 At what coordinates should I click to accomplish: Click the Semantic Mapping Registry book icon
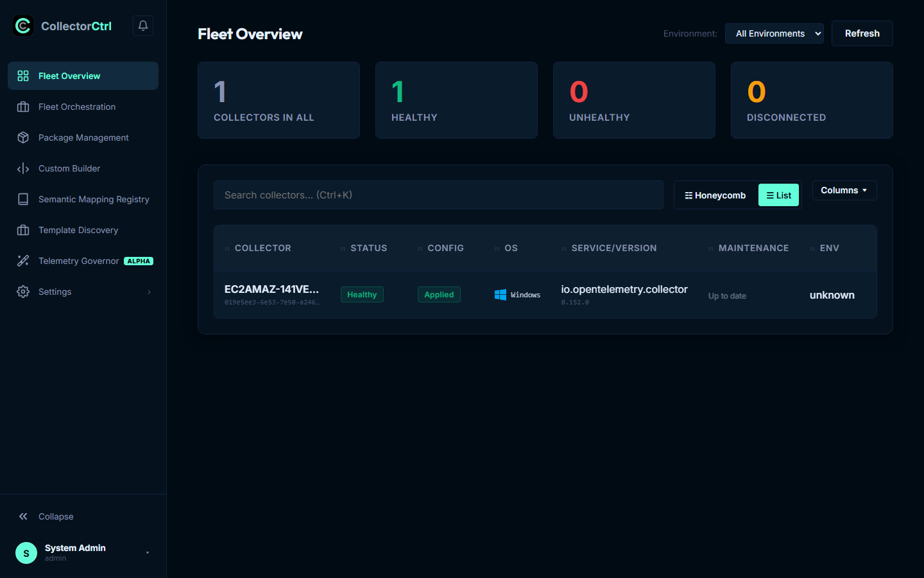23,199
